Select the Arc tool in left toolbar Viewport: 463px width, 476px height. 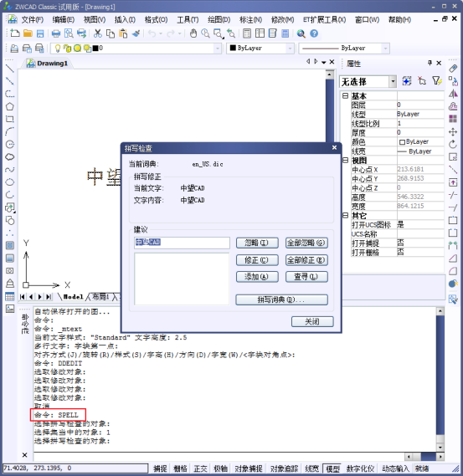(10, 131)
